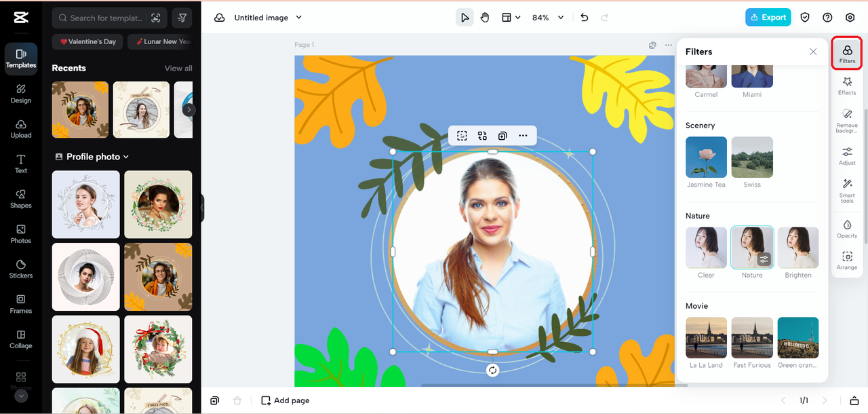
Task: Apply the Carmel filter
Action: point(706,76)
